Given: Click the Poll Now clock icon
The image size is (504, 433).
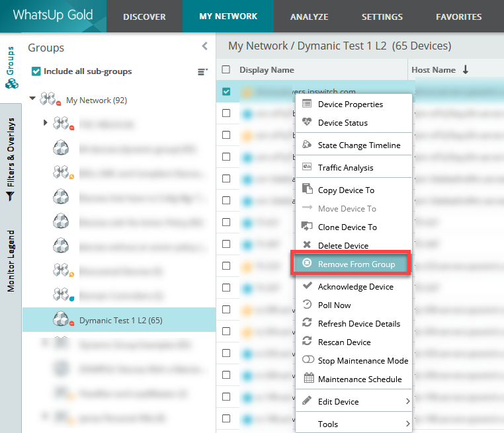Looking at the screenshot, I should coord(308,304).
